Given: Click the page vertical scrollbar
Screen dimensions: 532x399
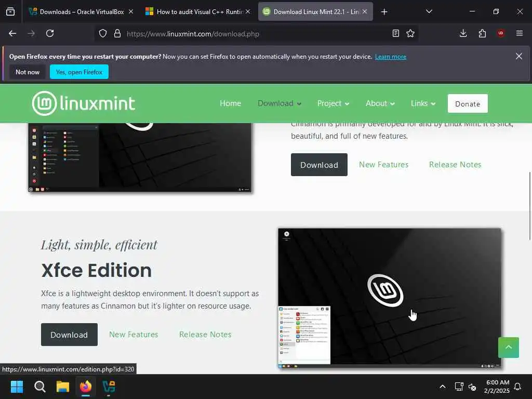Looking at the screenshot, I should 530,206.
